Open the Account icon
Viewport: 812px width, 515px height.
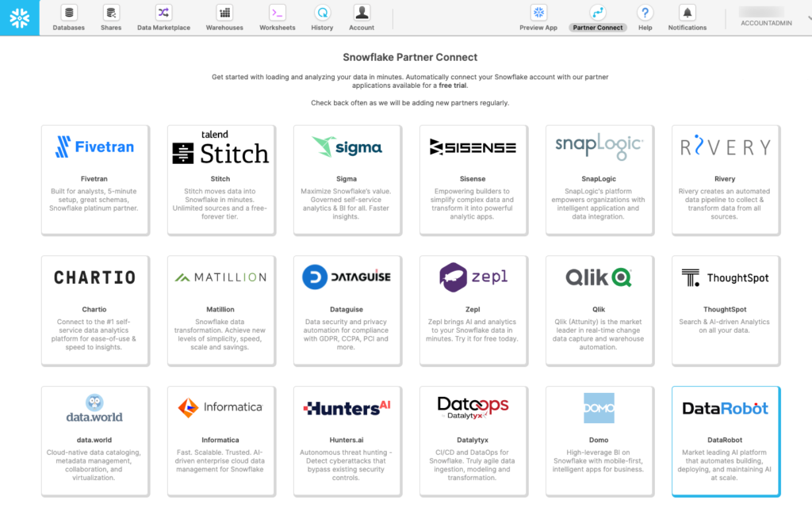coord(362,13)
